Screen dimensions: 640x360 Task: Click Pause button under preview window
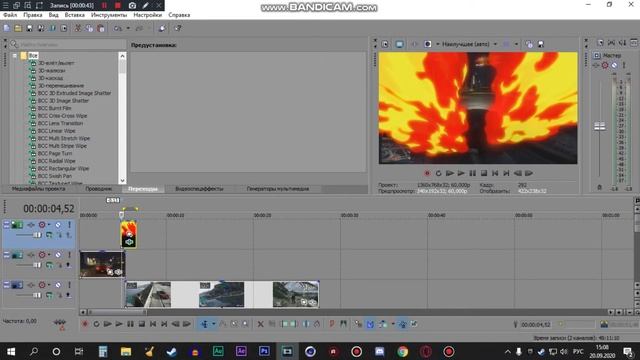[x=472, y=173]
